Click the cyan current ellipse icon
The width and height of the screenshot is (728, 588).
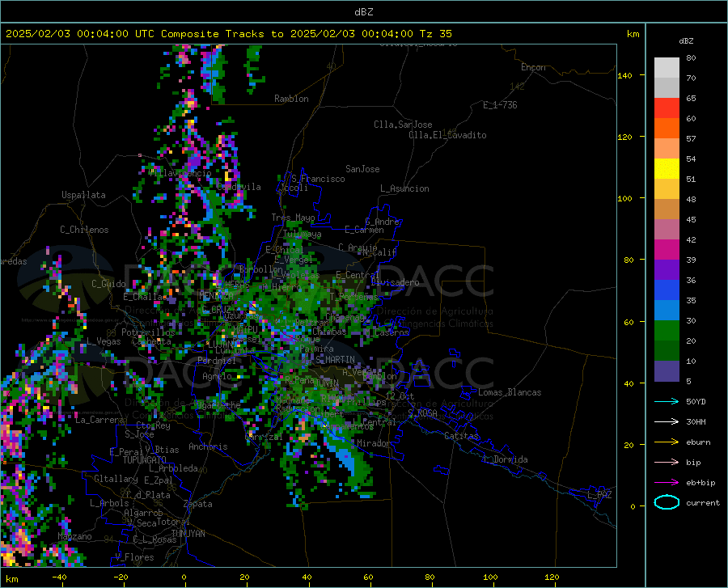[667, 502]
